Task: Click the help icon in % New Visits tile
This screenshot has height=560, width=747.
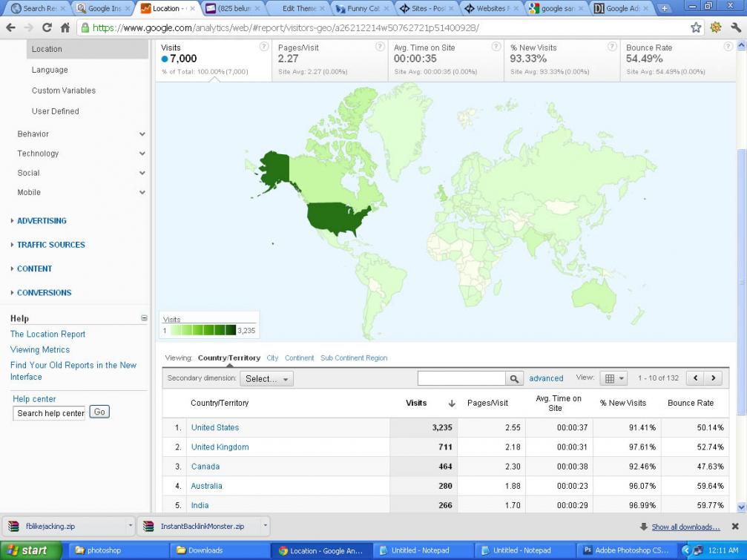Action: (x=612, y=46)
